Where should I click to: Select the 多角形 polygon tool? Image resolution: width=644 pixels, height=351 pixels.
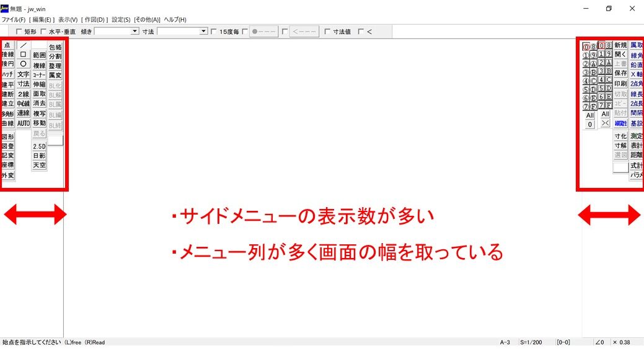coord(7,114)
